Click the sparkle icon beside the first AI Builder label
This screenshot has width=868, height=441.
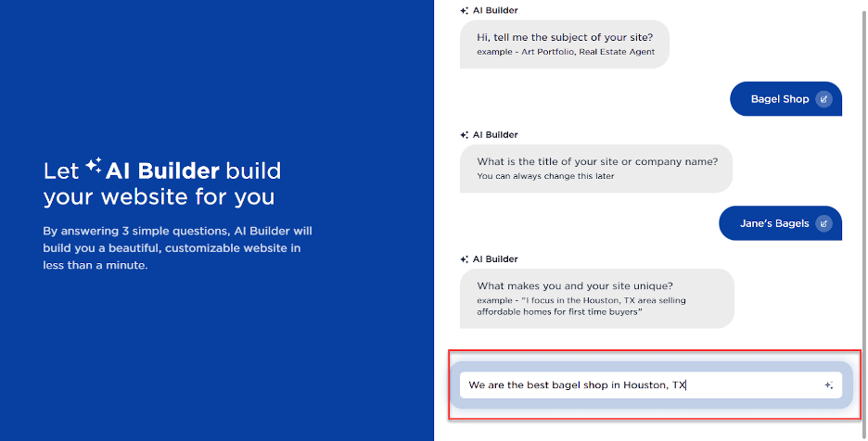(x=464, y=11)
